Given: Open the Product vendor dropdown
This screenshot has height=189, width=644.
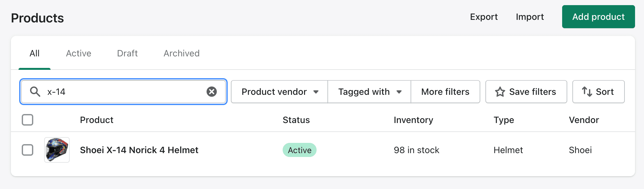Looking at the screenshot, I should coord(279,92).
